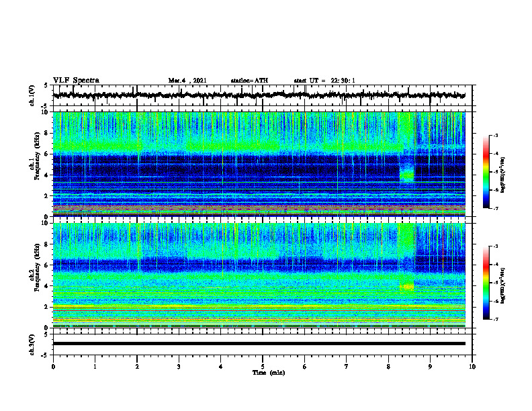Click the ch.1 voltage waveform trace

259,95
